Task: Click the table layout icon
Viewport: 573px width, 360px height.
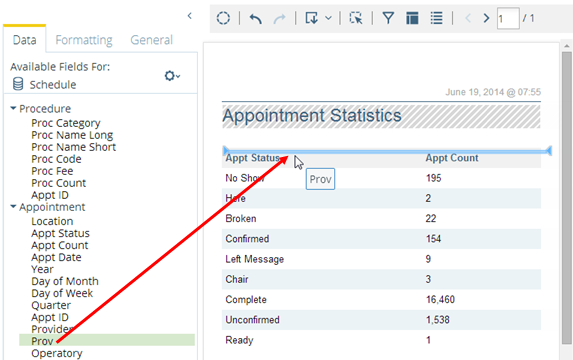Action: point(412,18)
